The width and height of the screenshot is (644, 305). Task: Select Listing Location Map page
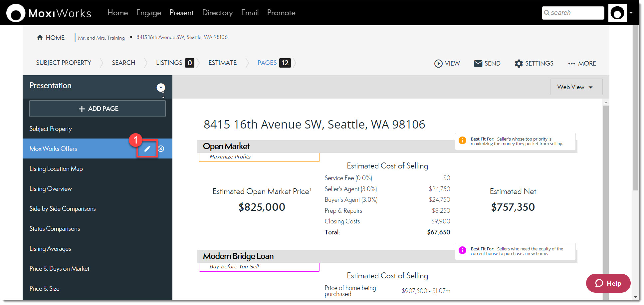click(x=56, y=169)
